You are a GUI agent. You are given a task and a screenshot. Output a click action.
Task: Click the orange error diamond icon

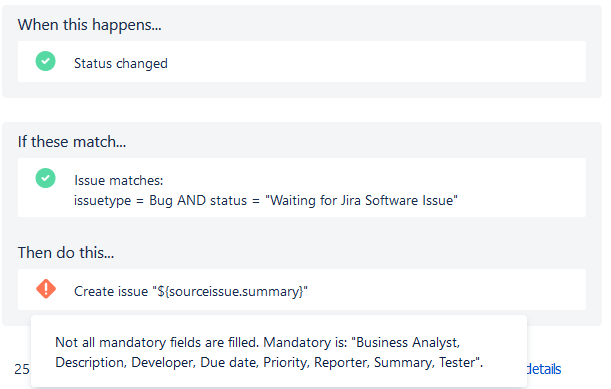point(46,289)
